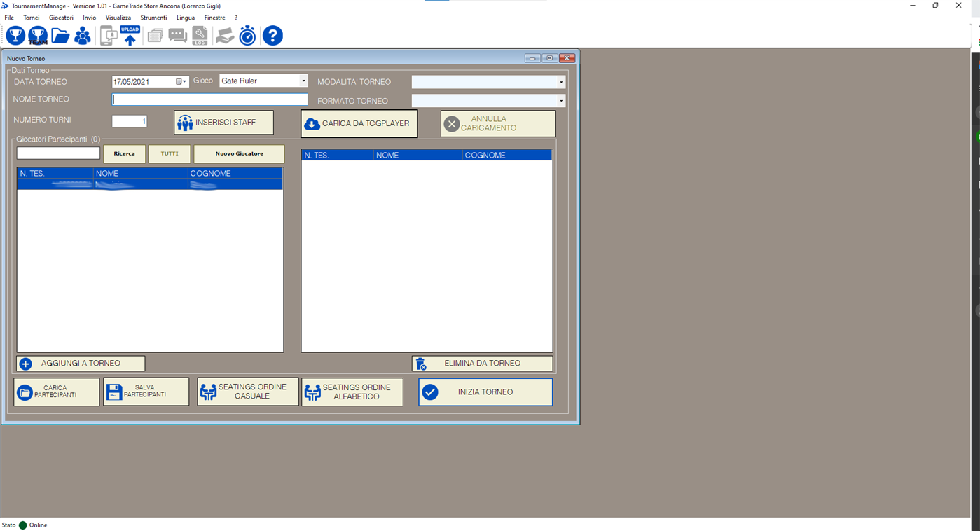Viewport: 980px width, 531px height.
Task: Open the Tornei menu
Action: pos(32,18)
